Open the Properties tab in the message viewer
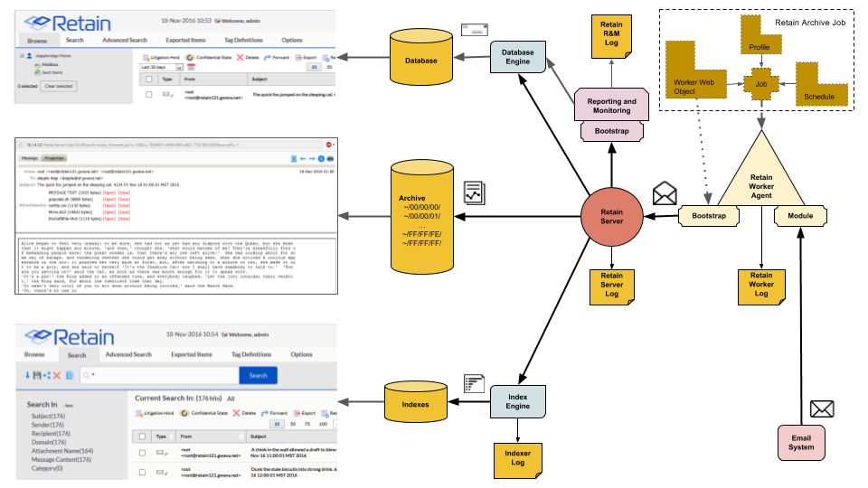This screenshot has width=868, height=488. point(53,158)
